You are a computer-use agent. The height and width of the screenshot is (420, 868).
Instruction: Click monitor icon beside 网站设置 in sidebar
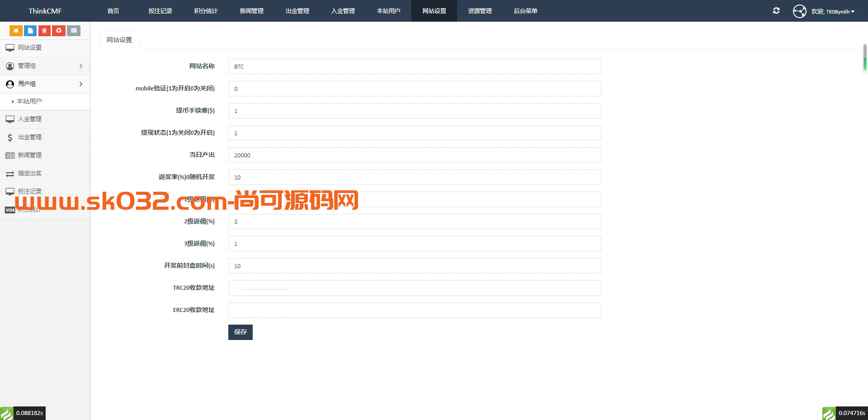click(10, 48)
